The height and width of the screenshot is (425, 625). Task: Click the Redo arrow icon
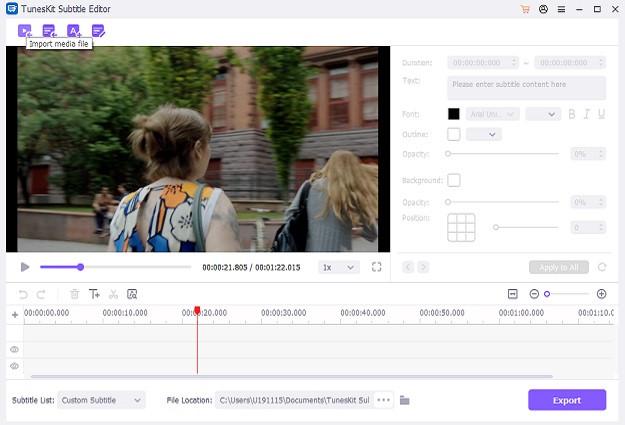[x=41, y=295]
